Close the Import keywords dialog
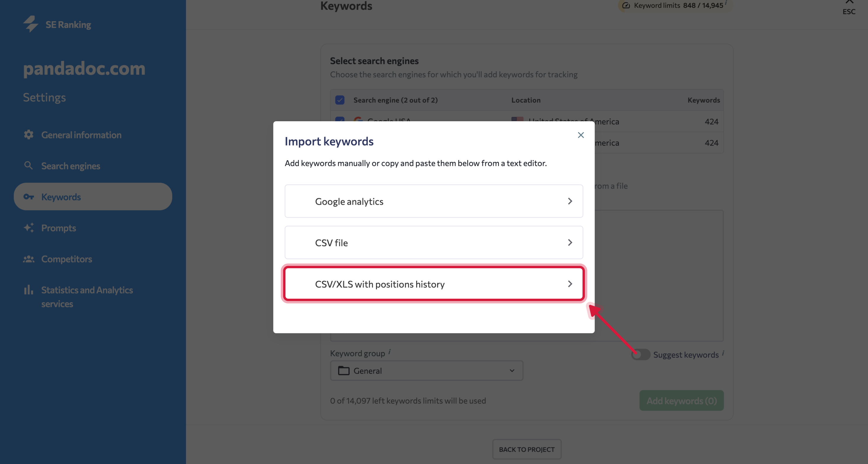The width and height of the screenshot is (868, 464). [x=580, y=135]
